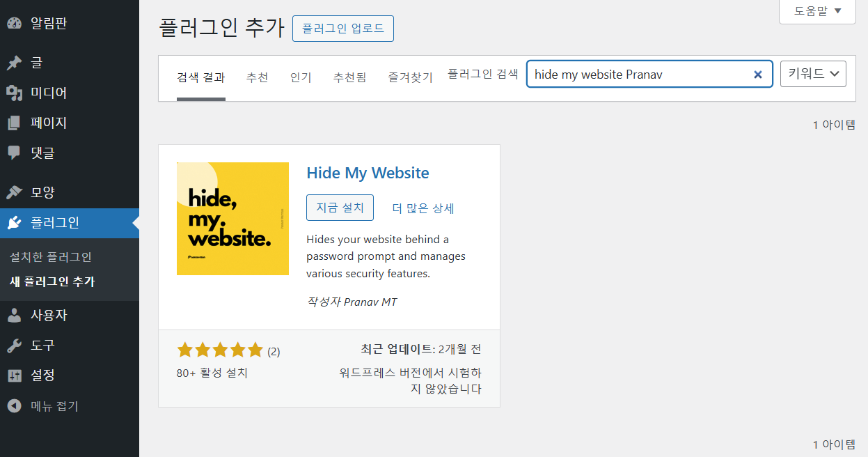868x457 pixels.
Task: Switch to the 즐겨찾기 tab
Action: click(x=410, y=77)
